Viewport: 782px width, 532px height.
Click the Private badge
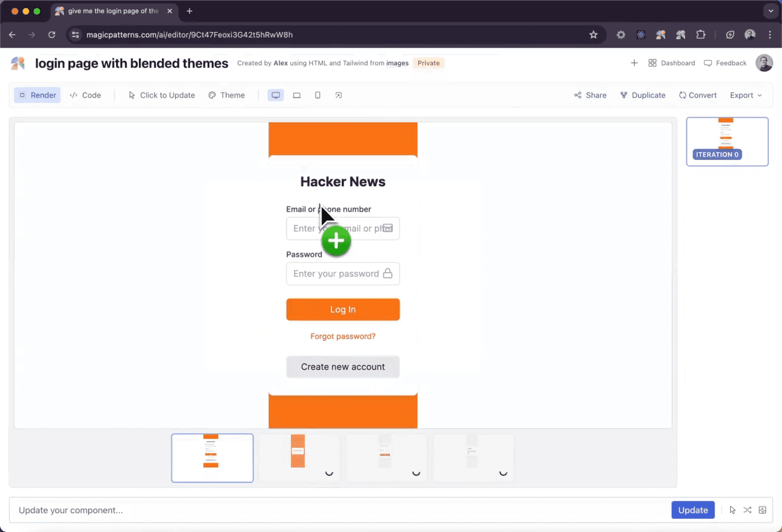(x=428, y=63)
